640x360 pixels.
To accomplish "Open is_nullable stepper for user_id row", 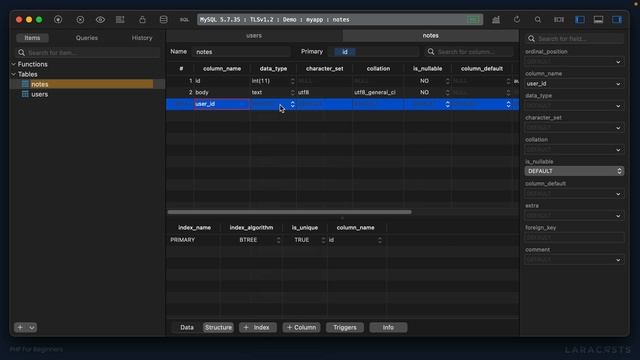I will tap(448, 104).
